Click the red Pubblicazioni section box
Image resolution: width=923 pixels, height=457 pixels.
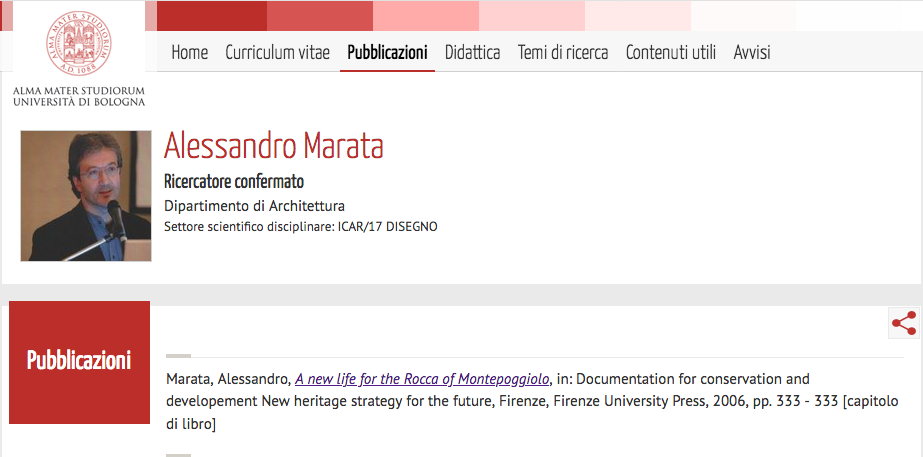coord(79,362)
